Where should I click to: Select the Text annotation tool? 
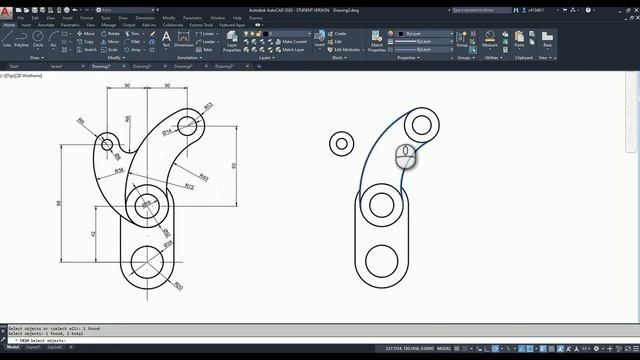point(166,40)
